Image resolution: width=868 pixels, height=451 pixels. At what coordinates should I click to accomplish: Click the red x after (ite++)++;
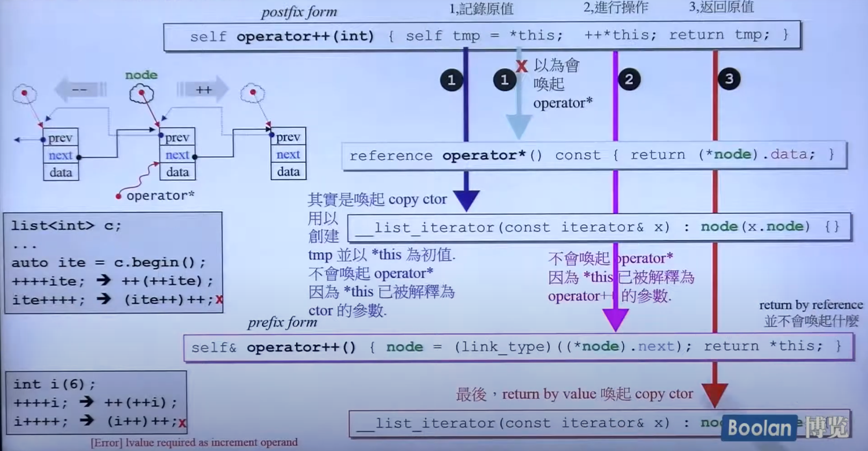click(219, 300)
